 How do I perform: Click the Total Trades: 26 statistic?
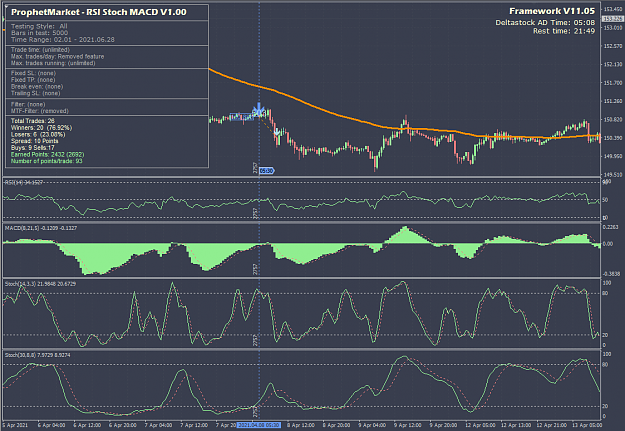click(33, 121)
